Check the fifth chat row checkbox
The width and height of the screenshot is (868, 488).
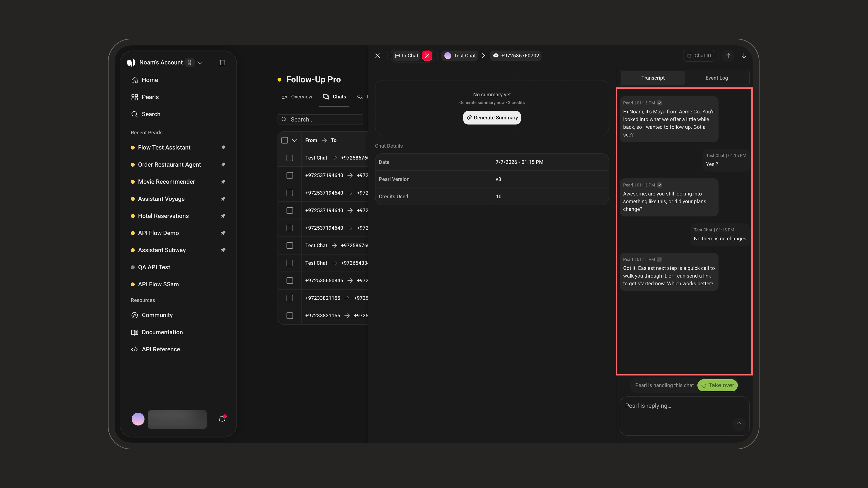(x=290, y=228)
